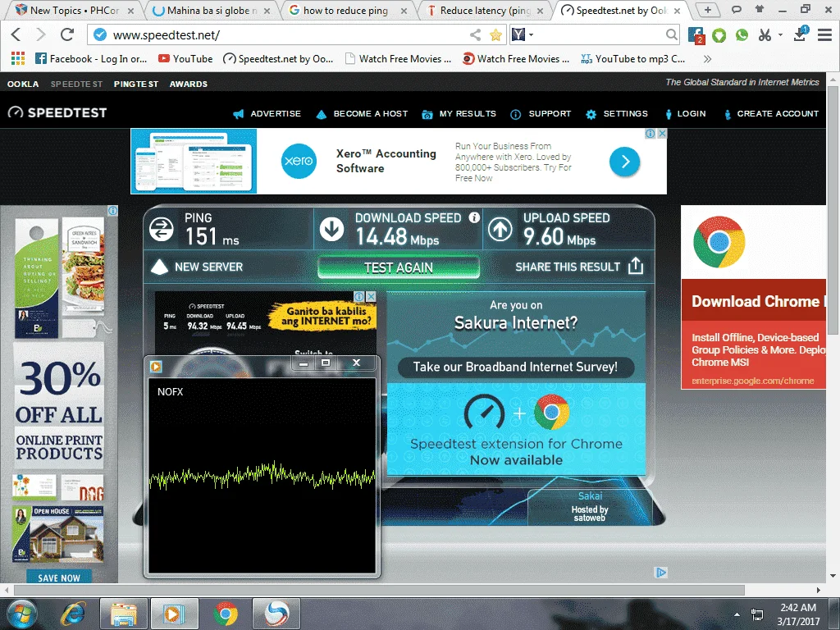This screenshot has width=840, height=630.
Task: Open Chrome from taskbar
Action: tap(226, 614)
